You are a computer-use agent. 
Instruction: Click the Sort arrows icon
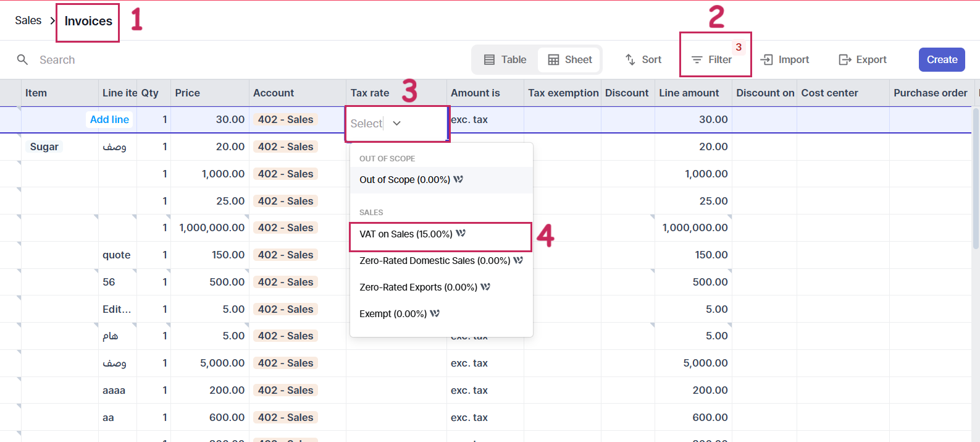(630, 59)
